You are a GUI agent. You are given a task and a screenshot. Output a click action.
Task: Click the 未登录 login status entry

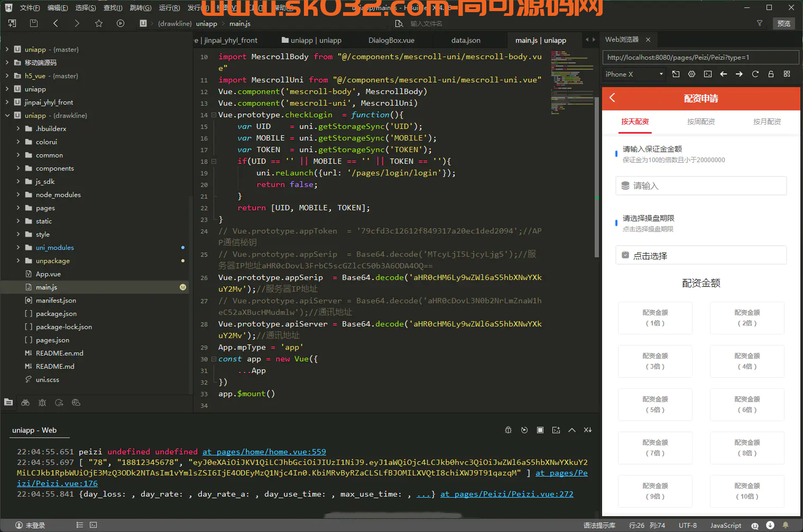(30, 525)
